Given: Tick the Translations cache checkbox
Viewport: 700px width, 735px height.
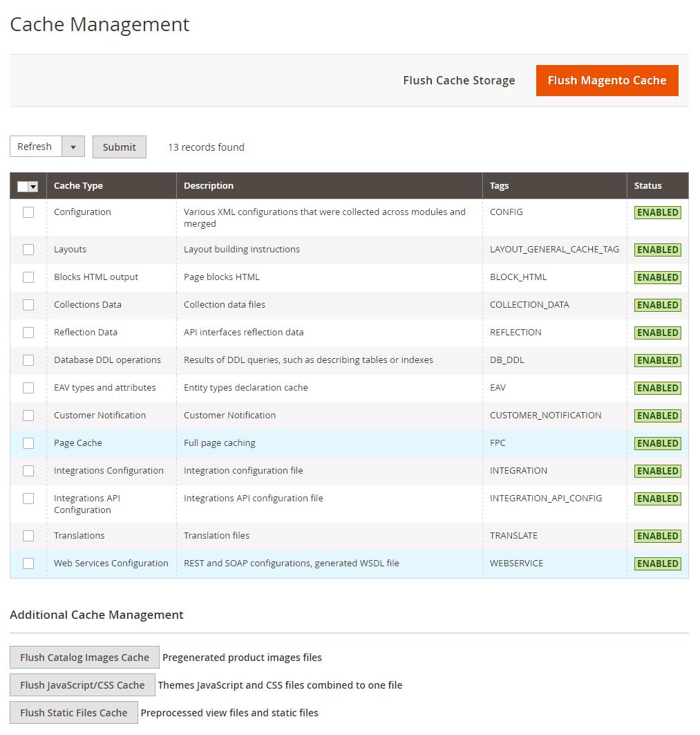Looking at the screenshot, I should [28, 536].
